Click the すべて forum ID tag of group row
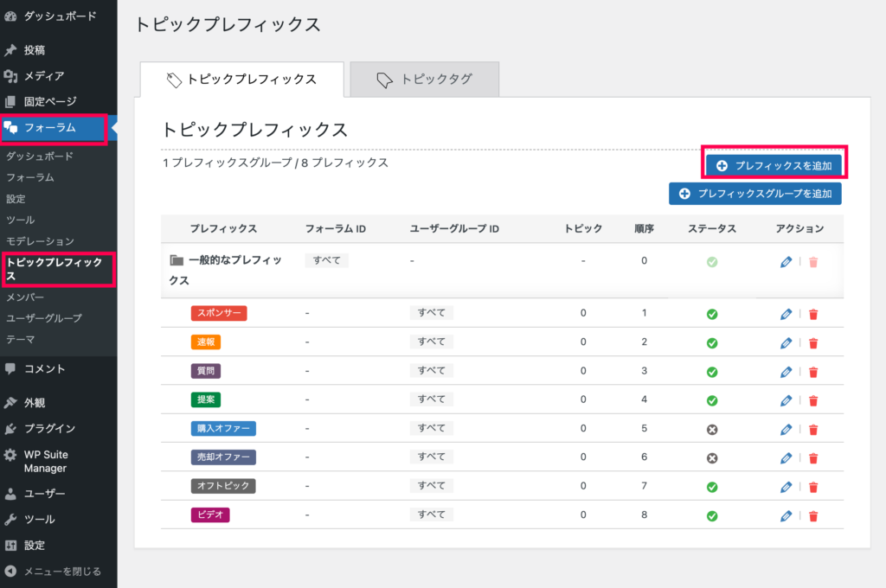The width and height of the screenshot is (886, 588). 326,260
